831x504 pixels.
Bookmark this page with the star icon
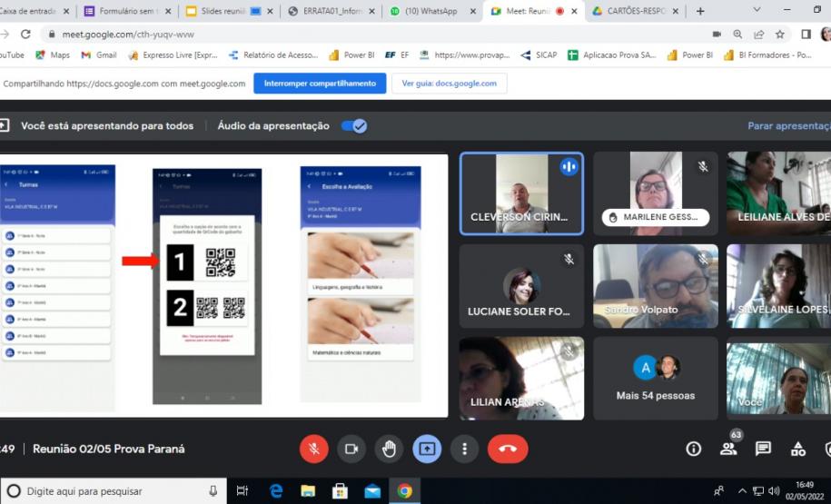779,34
